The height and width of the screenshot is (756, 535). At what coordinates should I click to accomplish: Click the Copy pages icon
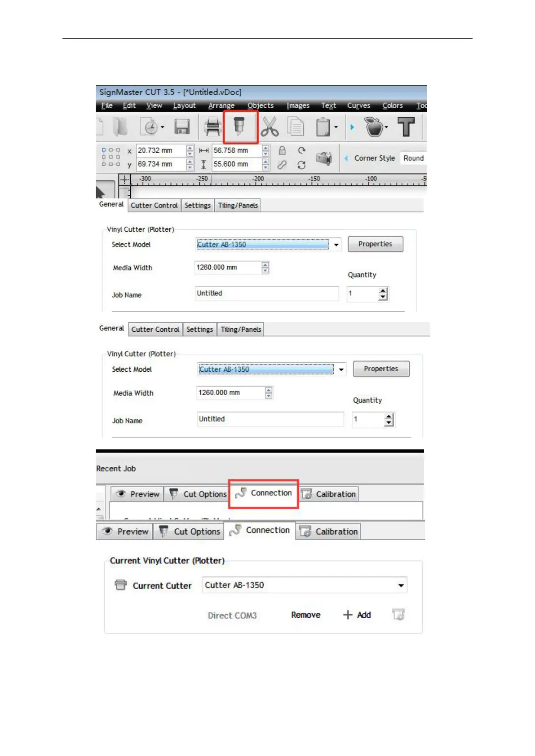296,127
